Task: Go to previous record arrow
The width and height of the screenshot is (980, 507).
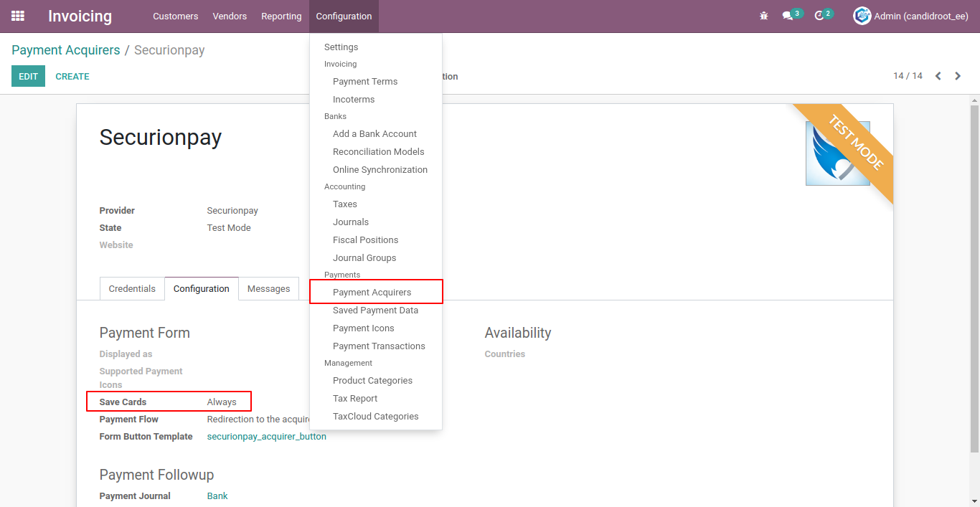Action: (x=938, y=76)
